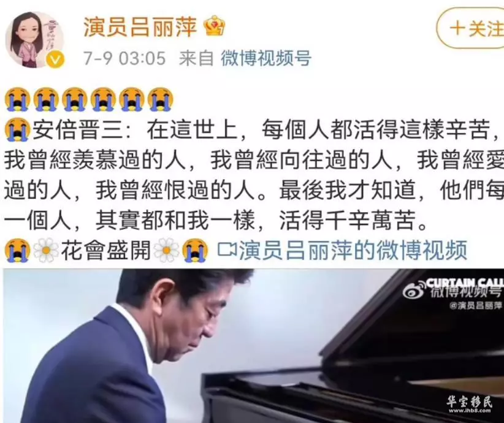Click the CURTAIN CALL caption on the video

(465, 283)
